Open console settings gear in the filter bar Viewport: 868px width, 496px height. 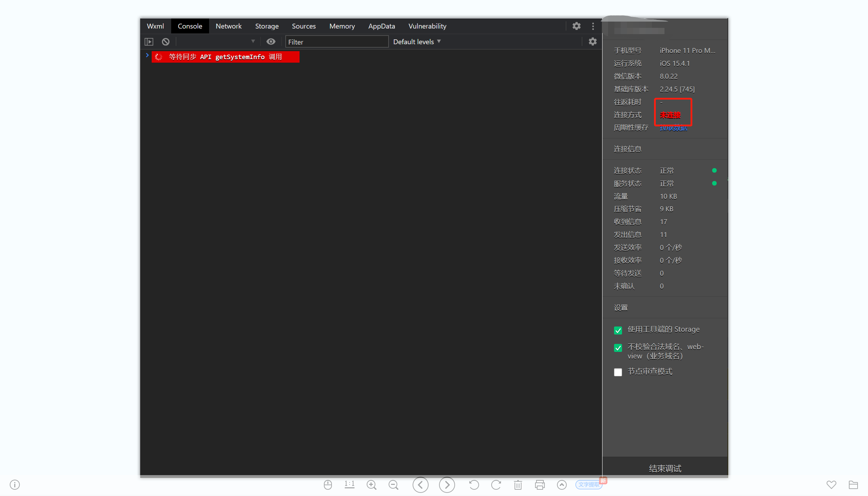point(592,42)
